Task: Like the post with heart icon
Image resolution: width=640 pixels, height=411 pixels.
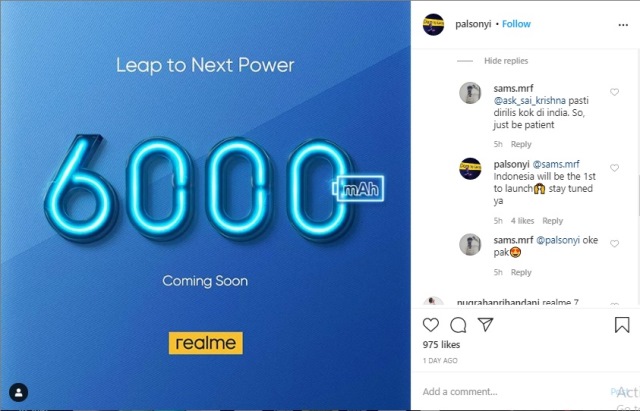Action: tap(431, 325)
